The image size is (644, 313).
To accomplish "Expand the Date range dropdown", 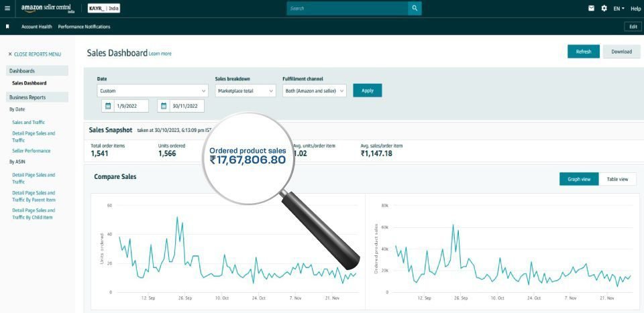I will pos(152,90).
